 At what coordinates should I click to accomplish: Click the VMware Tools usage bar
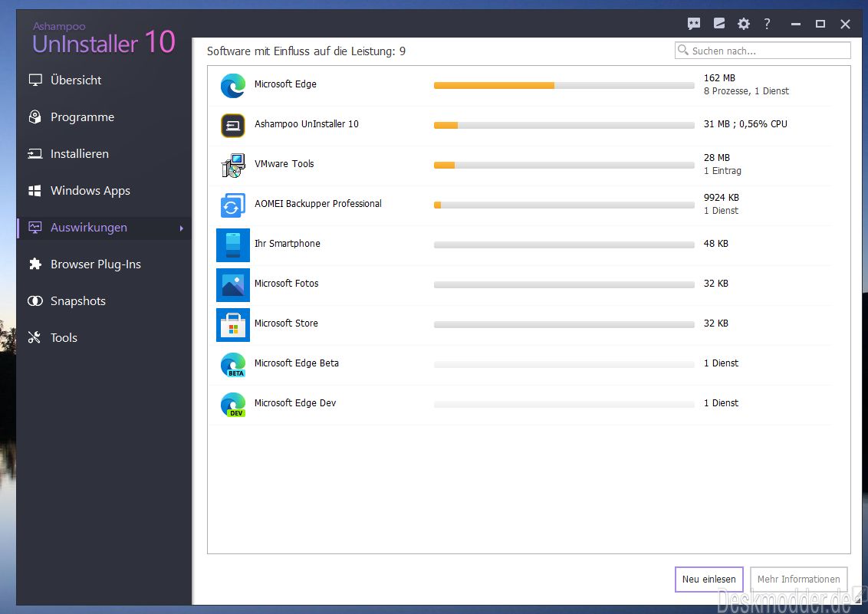pyautogui.click(x=564, y=166)
